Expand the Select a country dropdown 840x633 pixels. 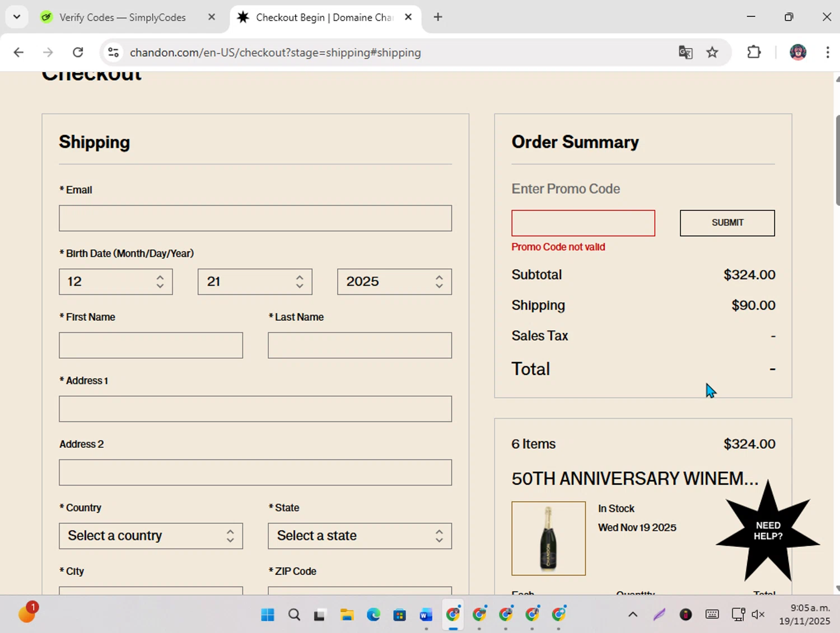click(x=151, y=536)
